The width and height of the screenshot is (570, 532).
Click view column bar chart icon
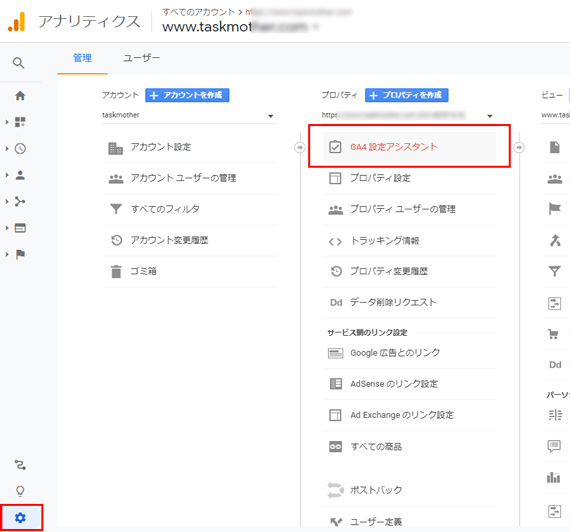pos(553,477)
